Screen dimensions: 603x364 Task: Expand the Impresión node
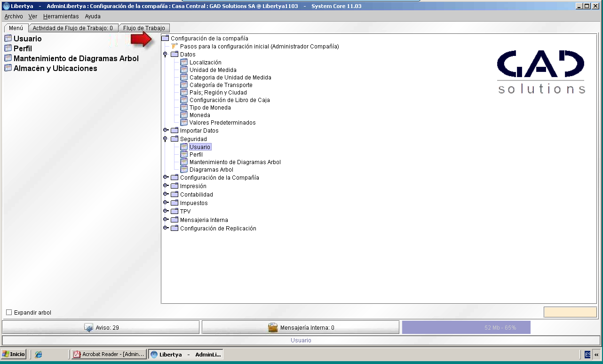coord(165,186)
